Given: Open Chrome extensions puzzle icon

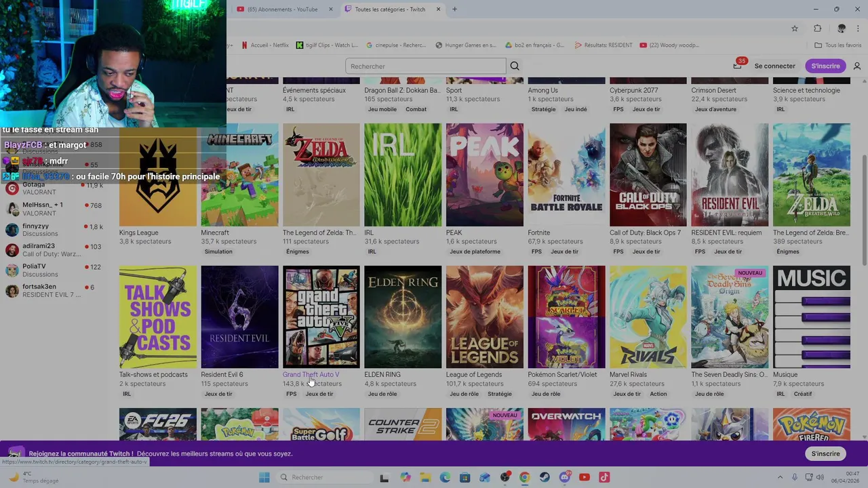Looking at the screenshot, I should pyautogui.click(x=817, y=28).
